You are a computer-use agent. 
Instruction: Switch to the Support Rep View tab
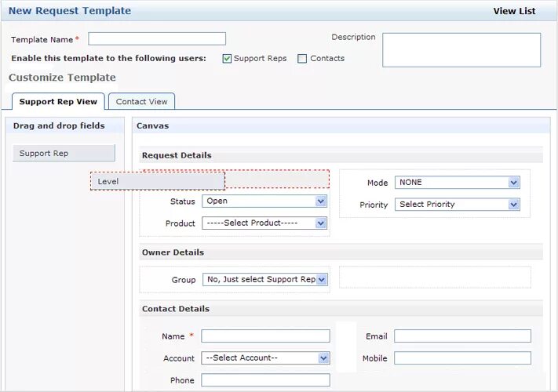(58, 102)
